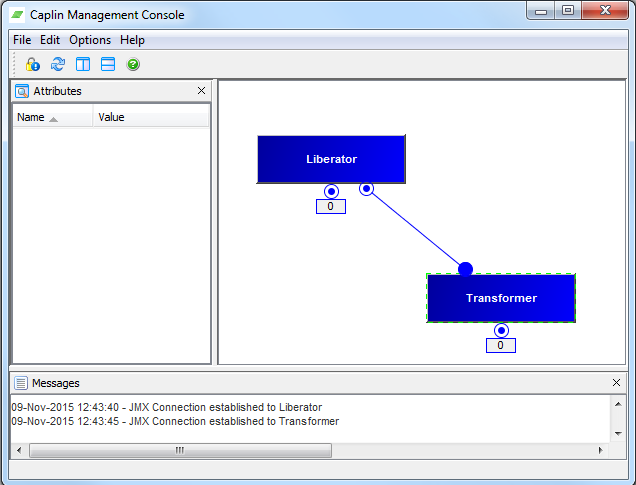Click the green help toolbar icon

click(133, 64)
